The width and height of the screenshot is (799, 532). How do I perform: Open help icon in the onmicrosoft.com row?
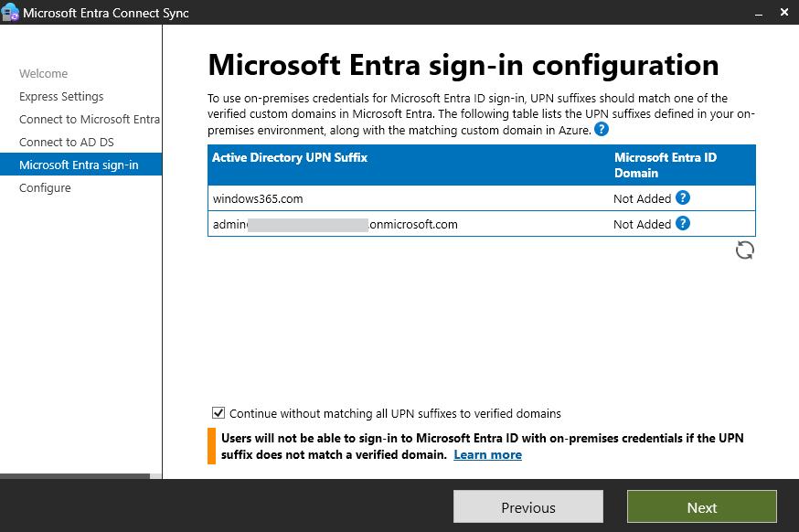point(683,223)
